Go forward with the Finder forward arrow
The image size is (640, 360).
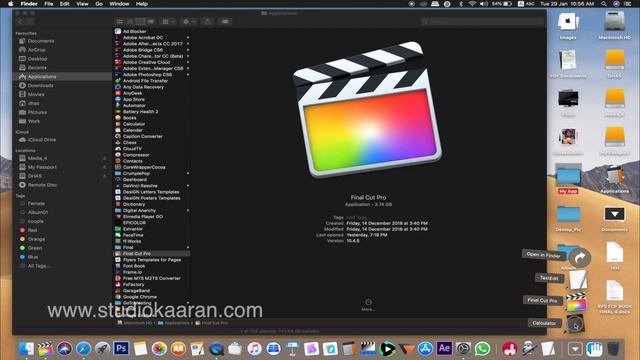click(x=30, y=22)
